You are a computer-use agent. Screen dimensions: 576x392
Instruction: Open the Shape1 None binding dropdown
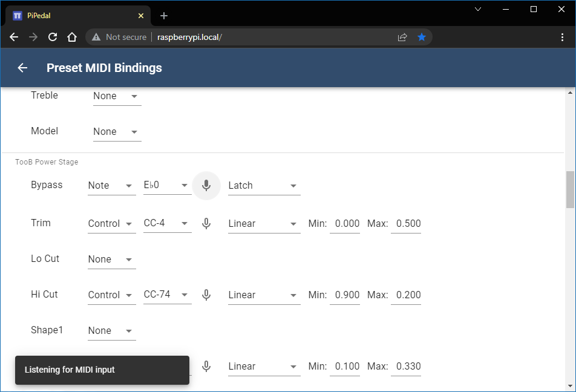(112, 331)
